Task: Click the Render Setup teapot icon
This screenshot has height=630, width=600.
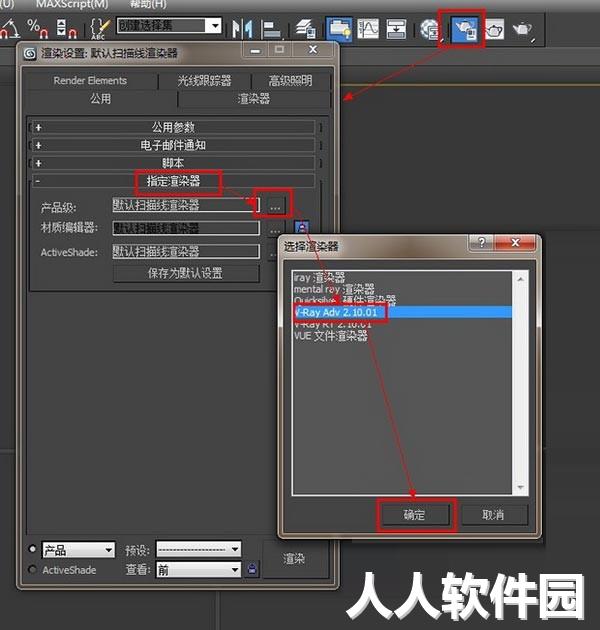Action: click(x=465, y=30)
